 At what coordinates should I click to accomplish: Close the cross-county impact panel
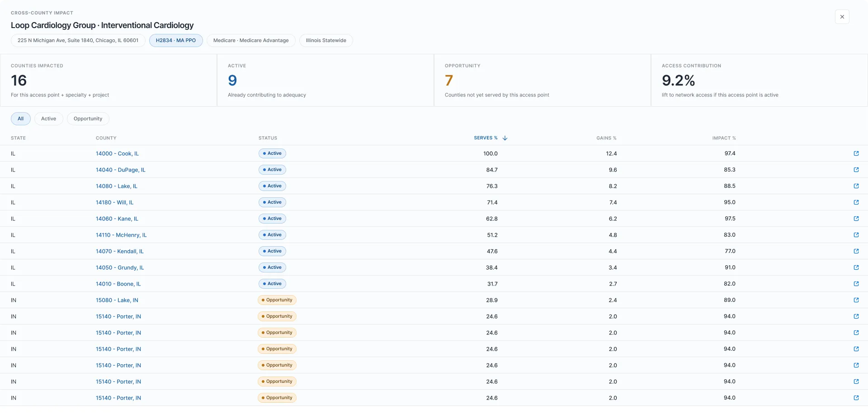[842, 17]
